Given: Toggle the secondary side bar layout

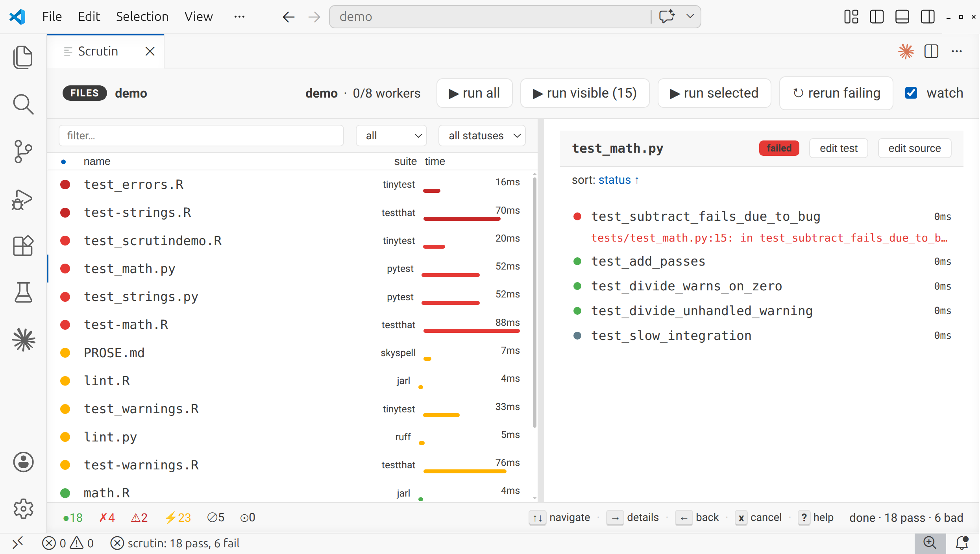Looking at the screenshot, I should 928,17.
